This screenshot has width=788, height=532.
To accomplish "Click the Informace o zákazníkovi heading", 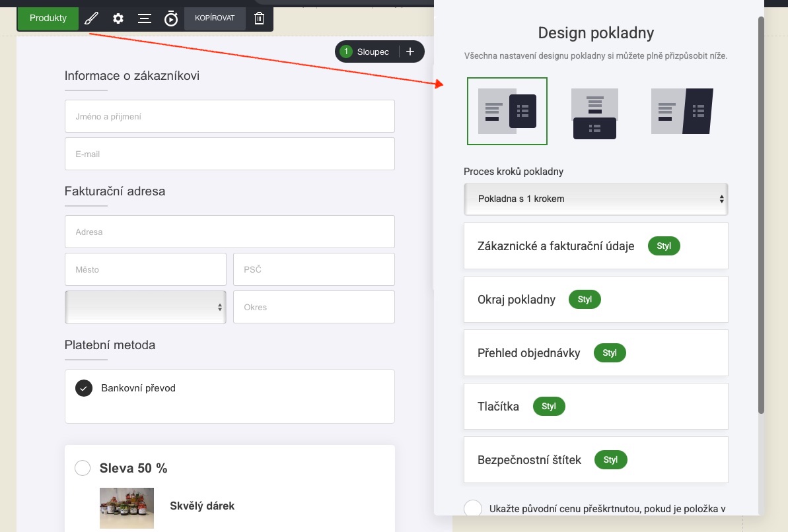I will [132, 76].
